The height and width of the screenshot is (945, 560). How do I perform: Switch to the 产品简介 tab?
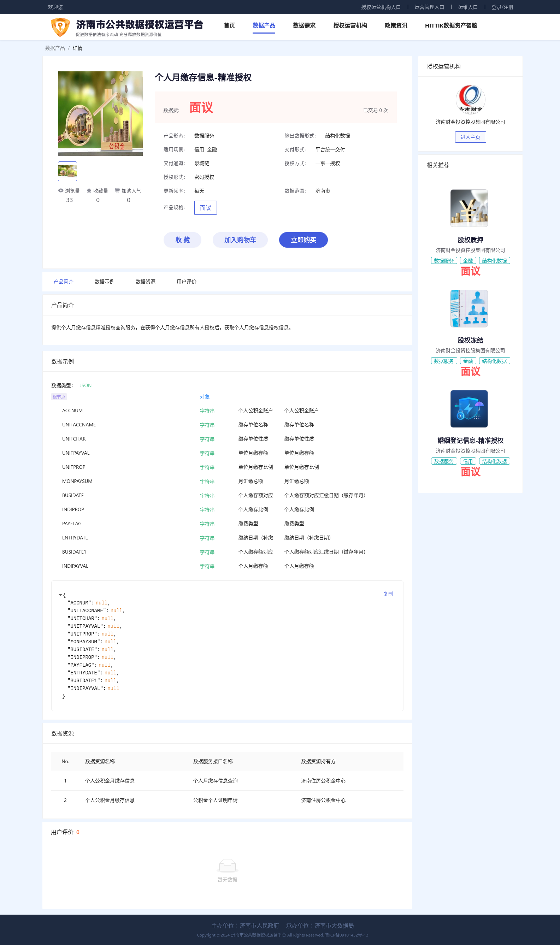tap(63, 282)
